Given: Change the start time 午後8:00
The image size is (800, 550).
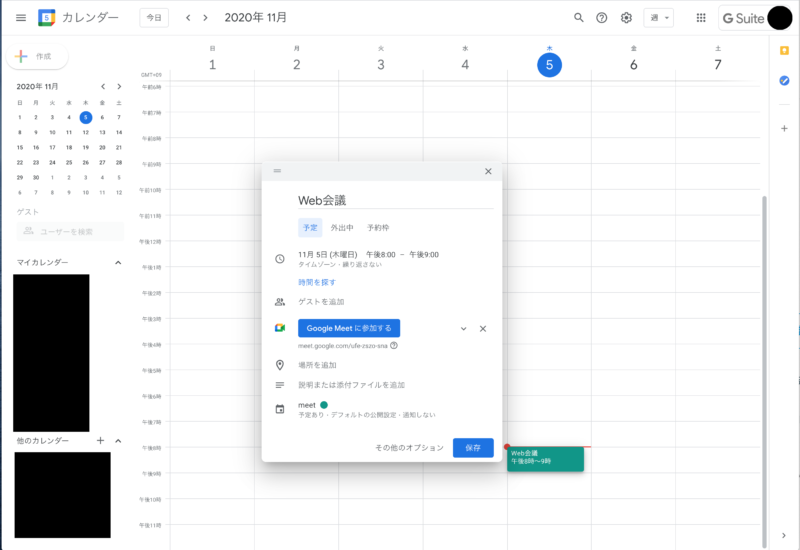Looking at the screenshot, I should tap(381, 255).
